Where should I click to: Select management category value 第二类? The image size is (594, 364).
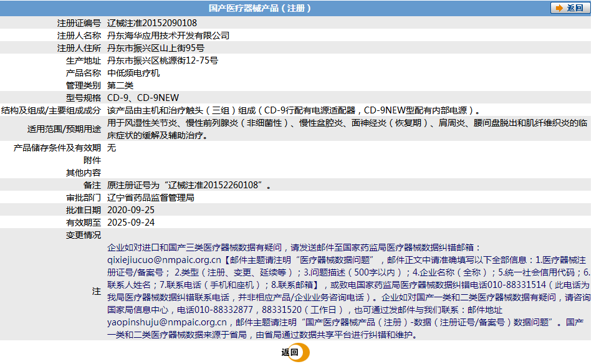click(120, 85)
